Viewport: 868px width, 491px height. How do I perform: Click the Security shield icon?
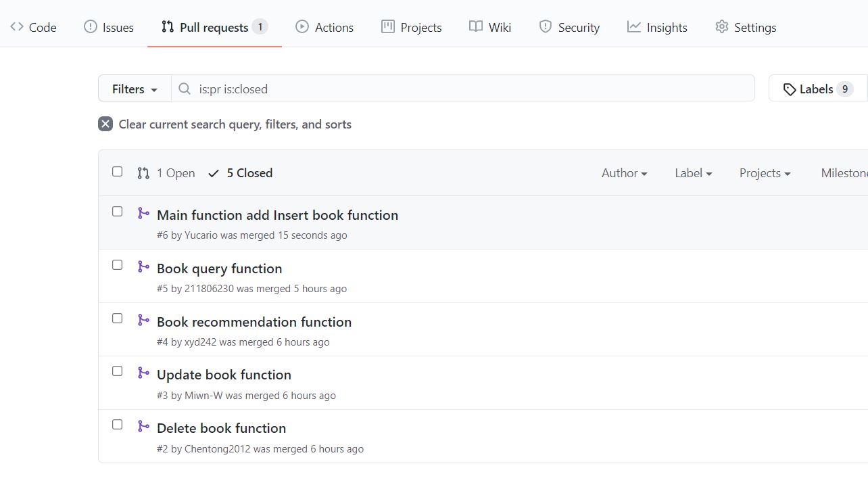click(x=546, y=27)
